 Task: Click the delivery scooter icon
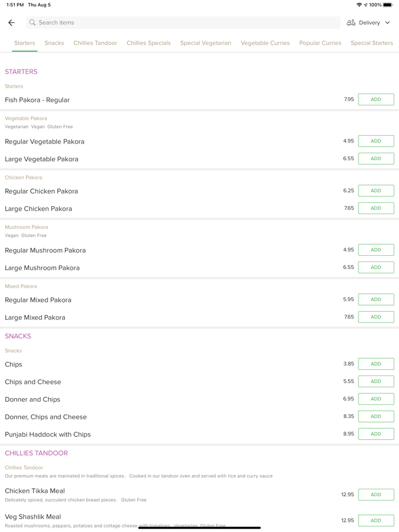click(x=351, y=23)
